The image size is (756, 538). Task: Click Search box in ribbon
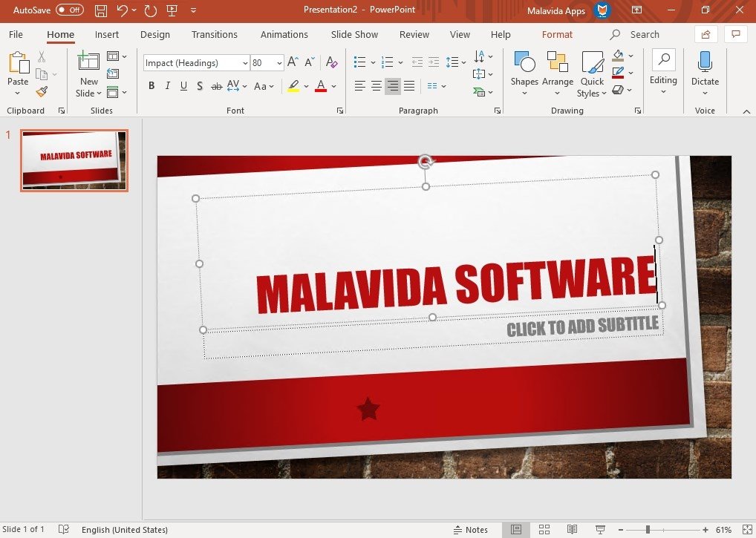[635, 34]
